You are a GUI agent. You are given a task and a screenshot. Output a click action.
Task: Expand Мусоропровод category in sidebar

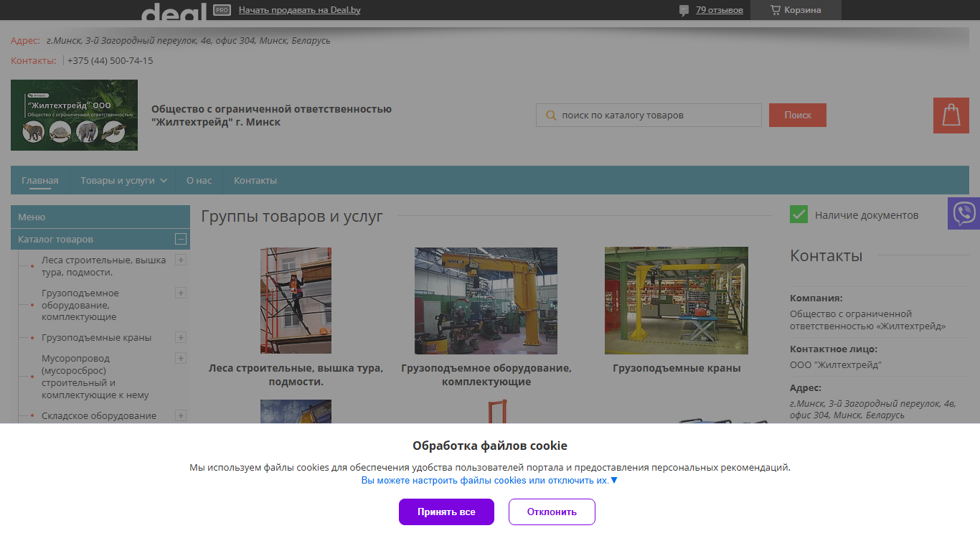pyautogui.click(x=181, y=358)
